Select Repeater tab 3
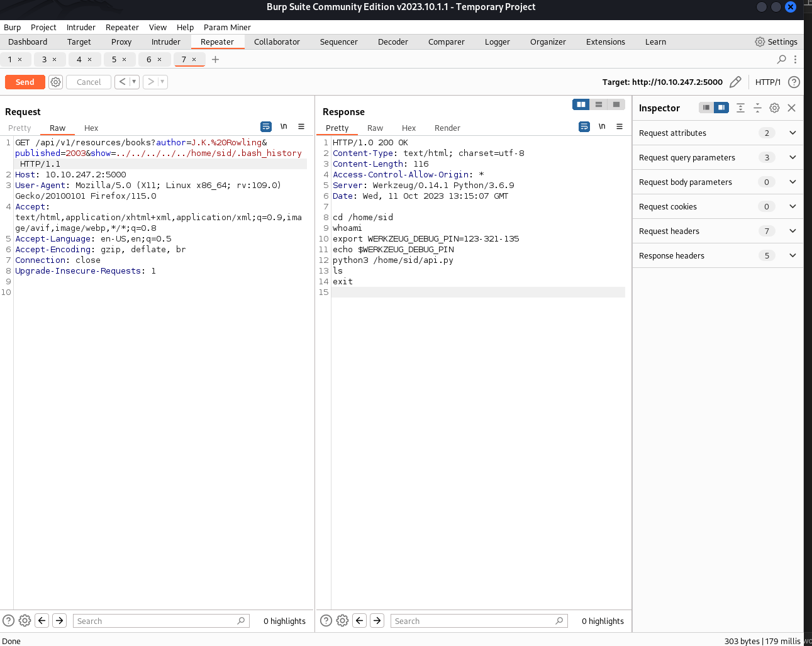 click(44, 59)
